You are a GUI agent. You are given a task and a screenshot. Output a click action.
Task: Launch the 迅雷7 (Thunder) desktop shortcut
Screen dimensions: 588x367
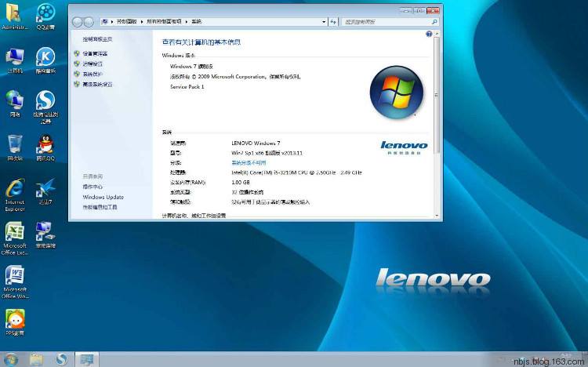tap(45, 191)
